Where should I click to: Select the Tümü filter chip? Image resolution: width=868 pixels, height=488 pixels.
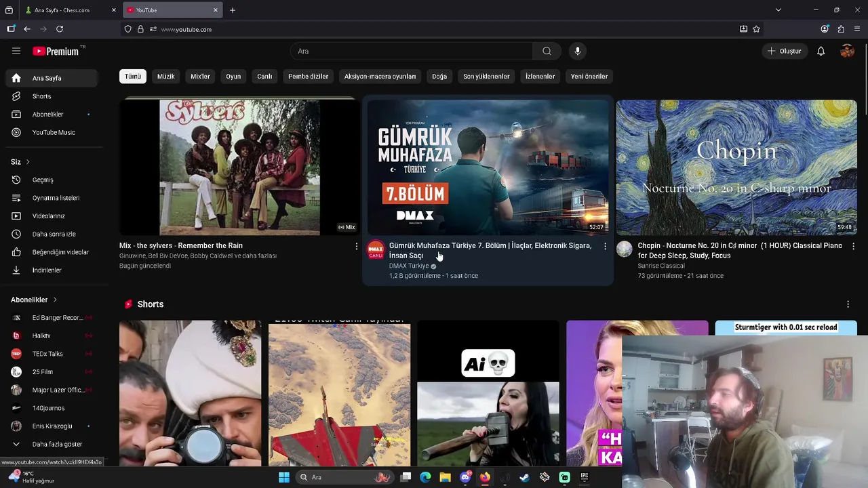[133, 77]
